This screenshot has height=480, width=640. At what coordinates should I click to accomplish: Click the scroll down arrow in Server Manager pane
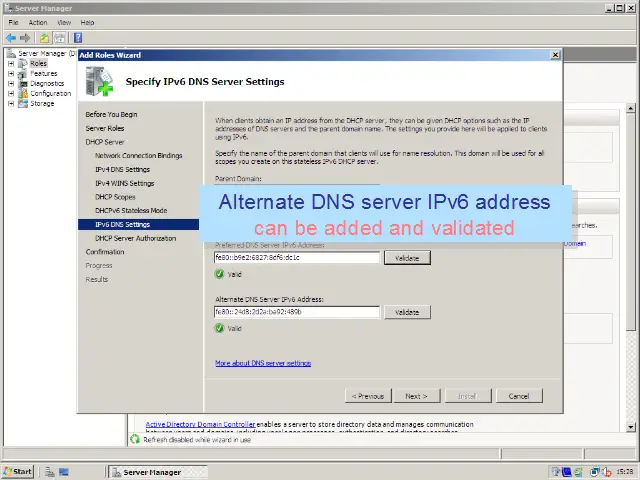click(631, 427)
